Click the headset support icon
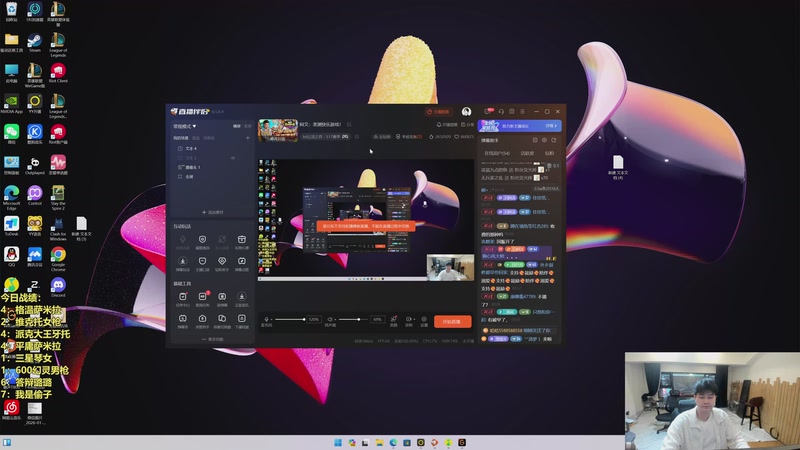 (501, 112)
